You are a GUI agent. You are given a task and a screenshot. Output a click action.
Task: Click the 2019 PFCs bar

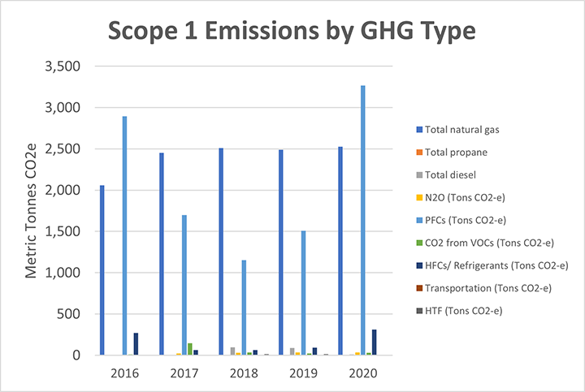coord(303,292)
